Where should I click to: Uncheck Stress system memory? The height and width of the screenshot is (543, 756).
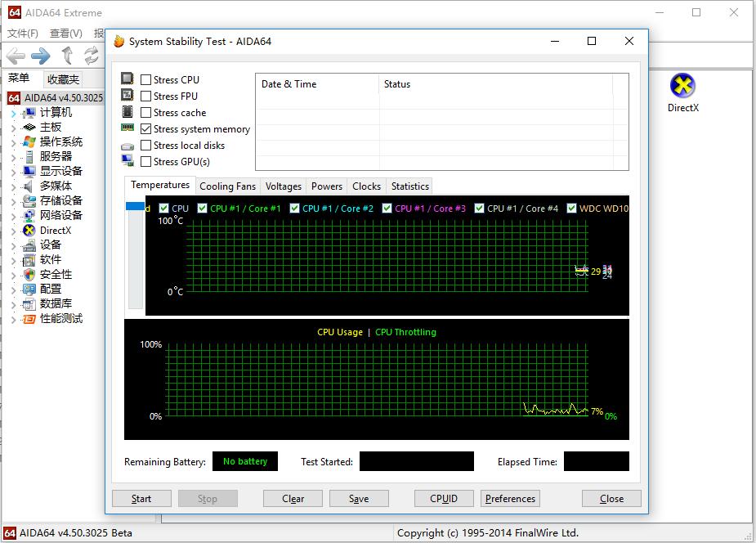click(x=145, y=128)
